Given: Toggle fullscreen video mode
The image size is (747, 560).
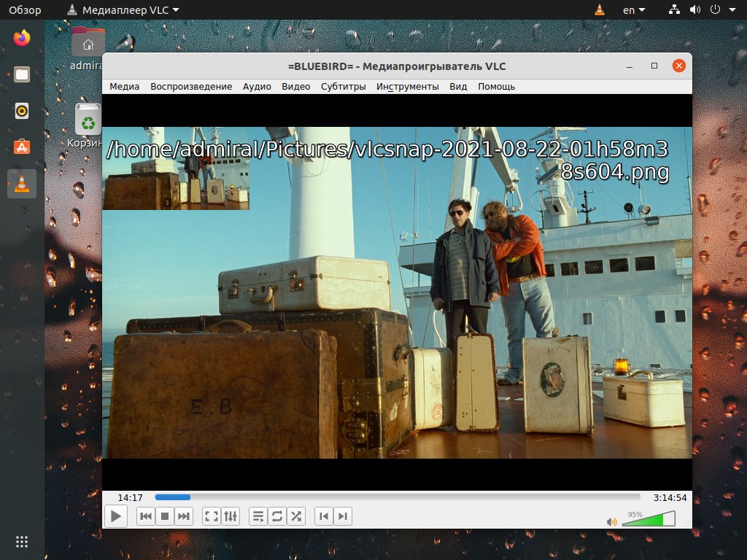Looking at the screenshot, I should 211,516.
